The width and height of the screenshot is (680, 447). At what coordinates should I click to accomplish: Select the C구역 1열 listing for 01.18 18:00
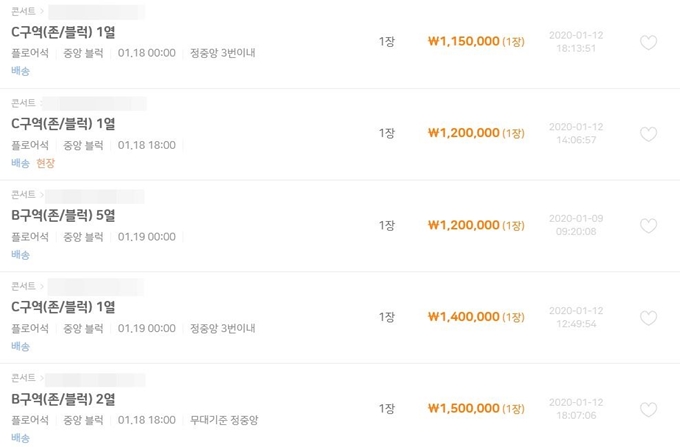click(x=63, y=124)
